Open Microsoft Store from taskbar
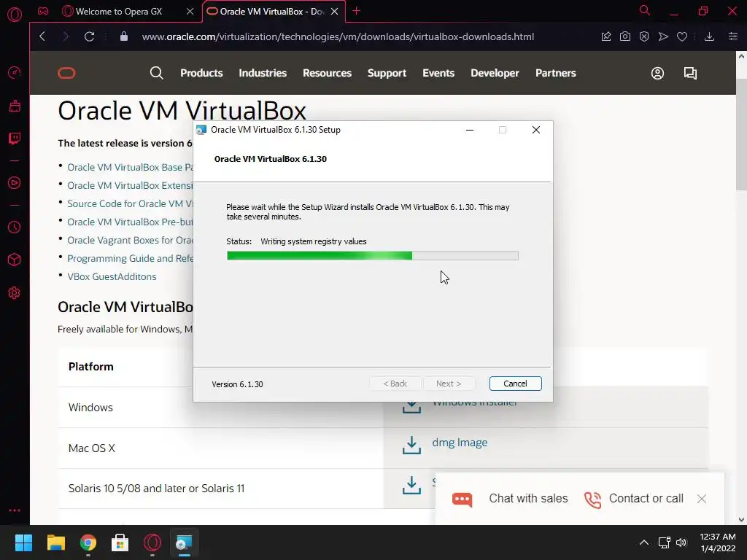The height and width of the screenshot is (560, 747). (x=120, y=542)
